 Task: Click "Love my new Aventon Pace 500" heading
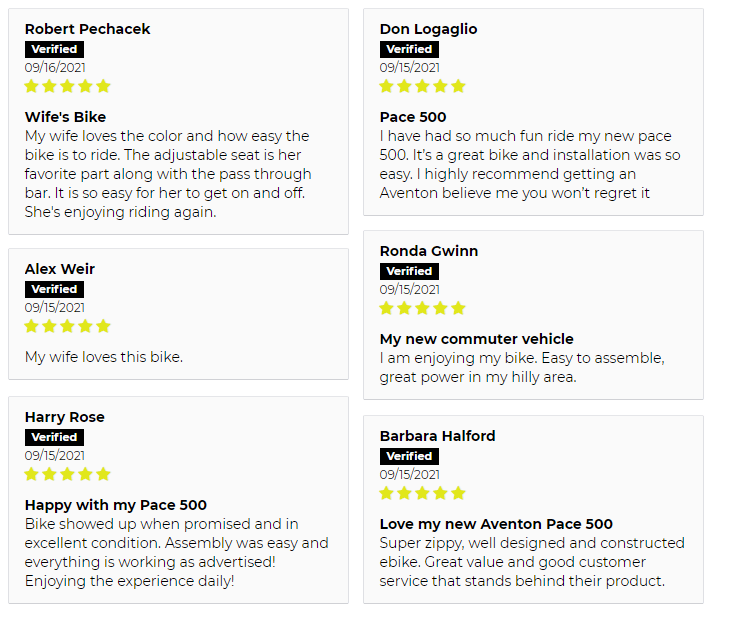tap(496, 524)
